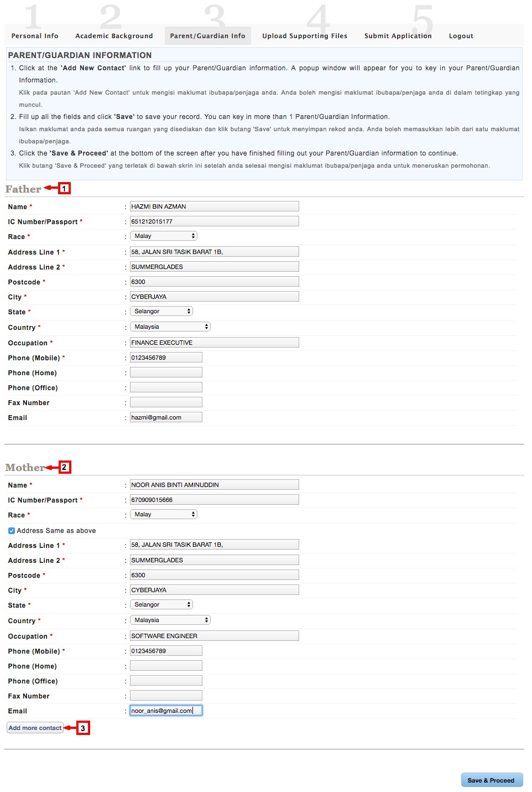
Task: Click Add more contact button
Action: [35, 728]
